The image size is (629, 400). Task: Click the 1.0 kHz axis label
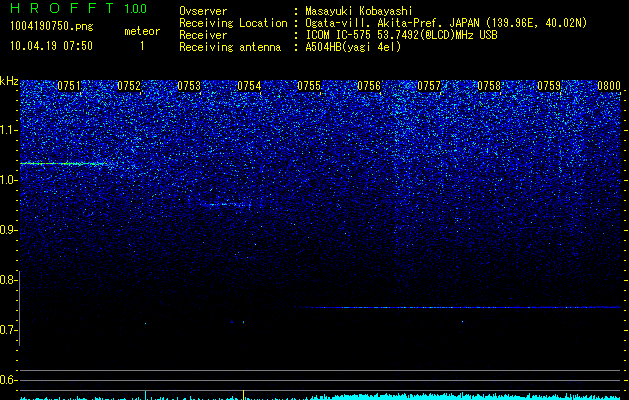pyautogui.click(x=8, y=180)
